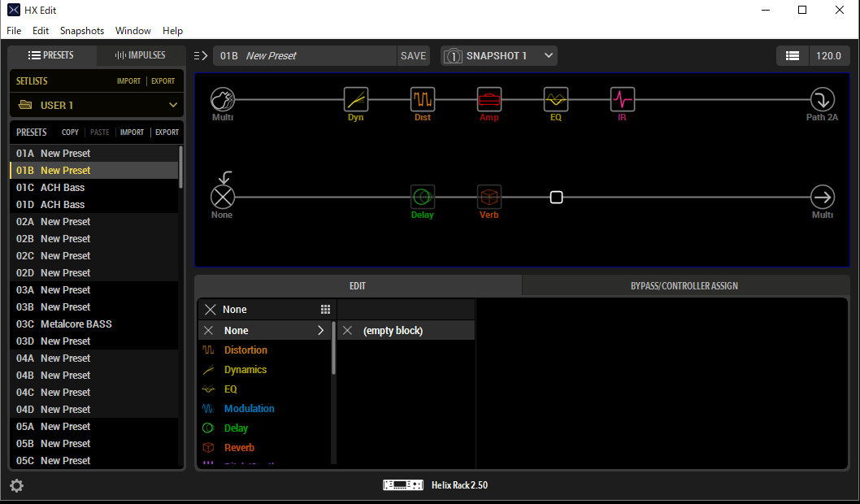Switch to BYPASS/CONTROLLER ASSIGN tab
The height and width of the screenshot is (504, 860).
[684, 285]
